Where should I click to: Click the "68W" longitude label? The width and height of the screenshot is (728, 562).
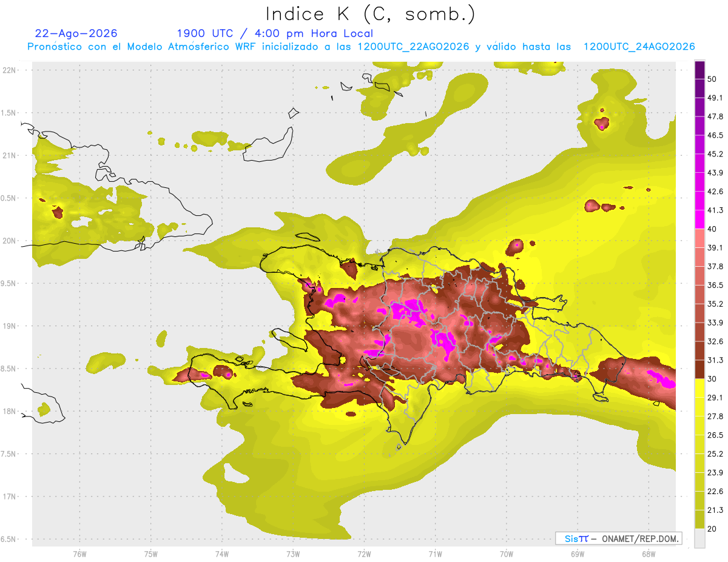point(648,554)
